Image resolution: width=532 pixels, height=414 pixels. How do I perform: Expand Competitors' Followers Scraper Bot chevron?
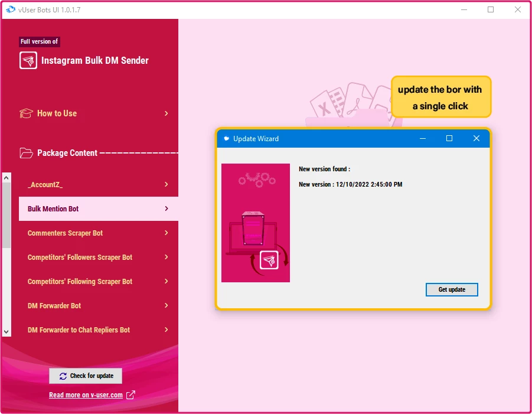[167, 257]
